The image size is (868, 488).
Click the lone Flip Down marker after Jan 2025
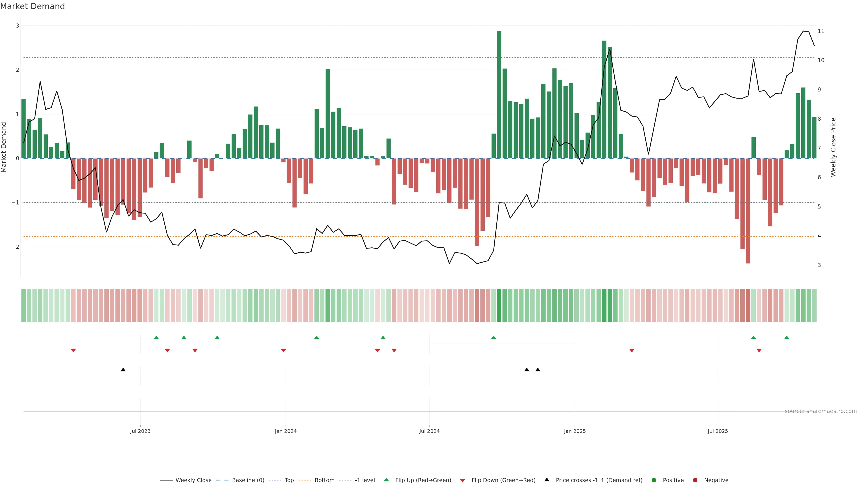[x=632, y=351]
